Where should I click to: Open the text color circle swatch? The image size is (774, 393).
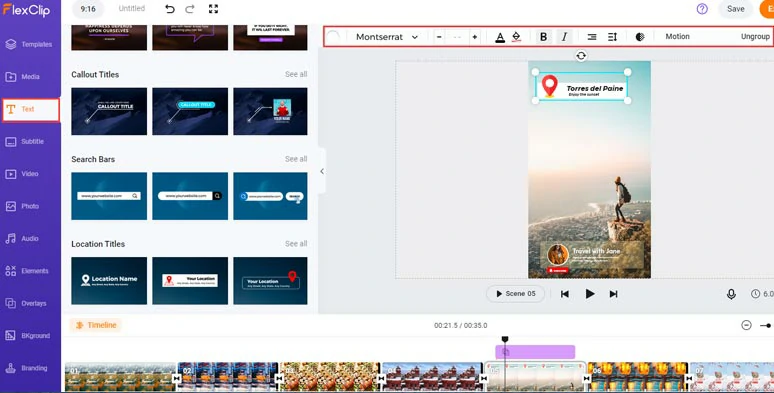pyautogui.click(x=334, y=37)
